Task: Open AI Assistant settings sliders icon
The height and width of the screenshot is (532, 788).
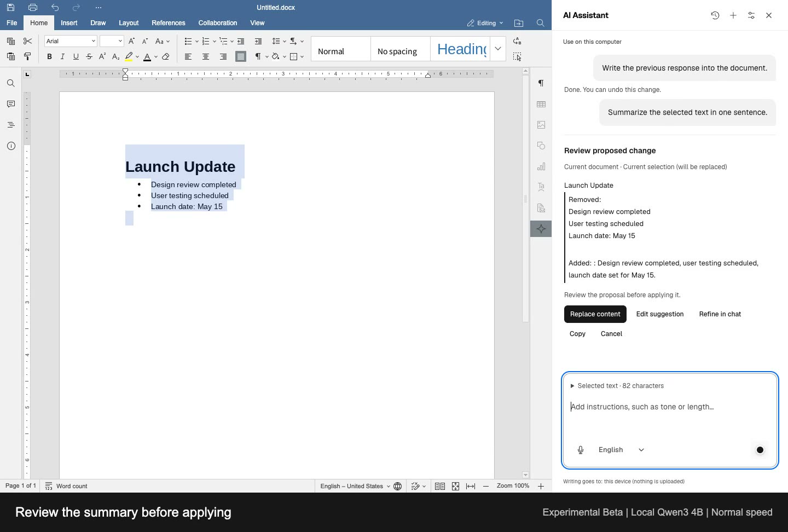Action: click(x=751, y=15)
